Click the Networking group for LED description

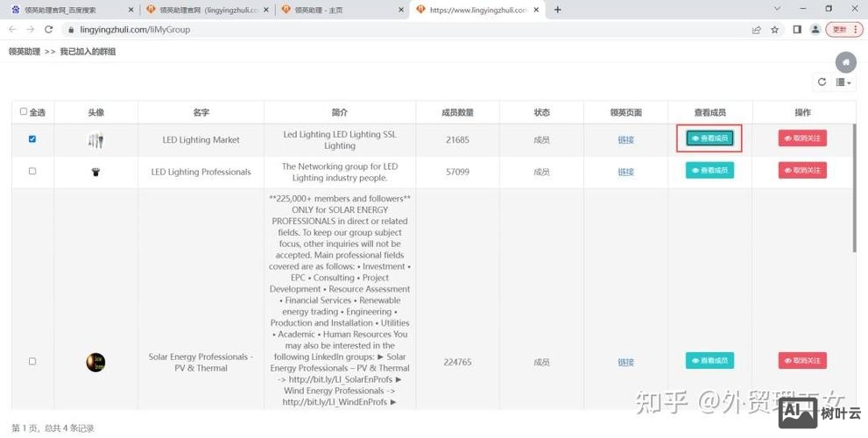coord(339,173)
